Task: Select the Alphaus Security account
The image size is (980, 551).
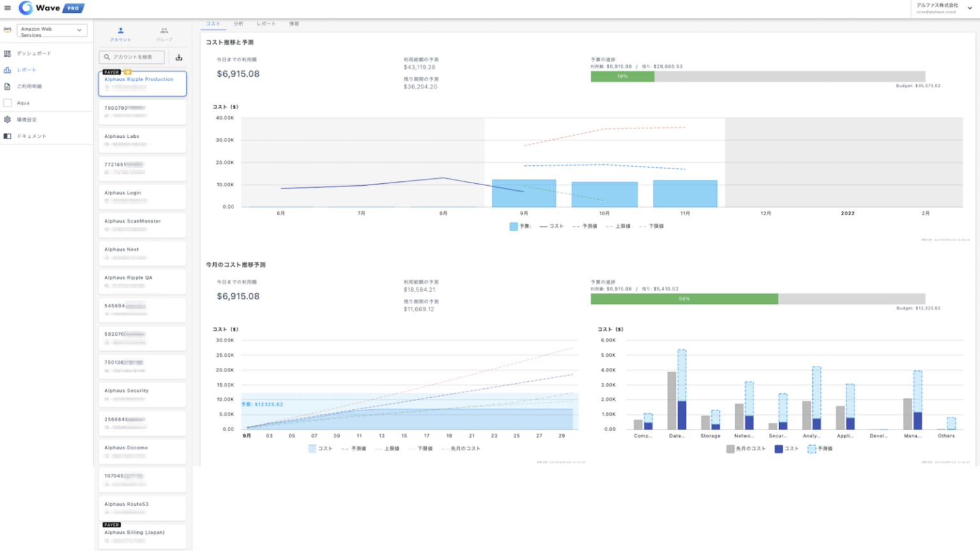Action: [x=142, y=394]
